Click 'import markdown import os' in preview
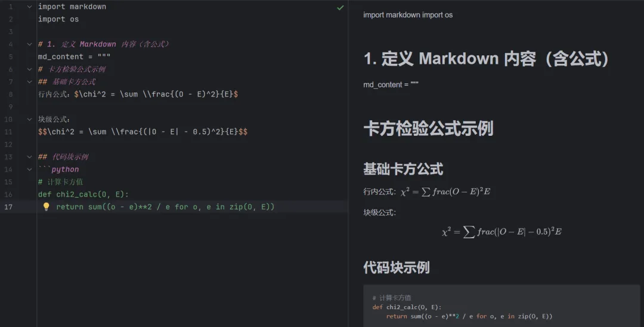The width and height of the screenshot is (644, 327). pos(408,15)
